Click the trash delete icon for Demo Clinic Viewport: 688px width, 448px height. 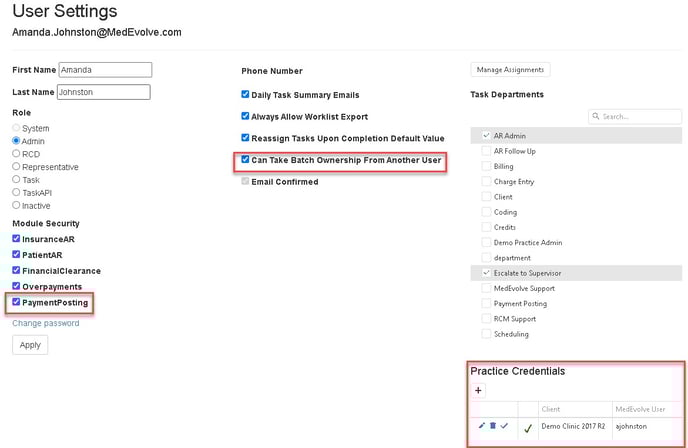click(x=492, y=426)
